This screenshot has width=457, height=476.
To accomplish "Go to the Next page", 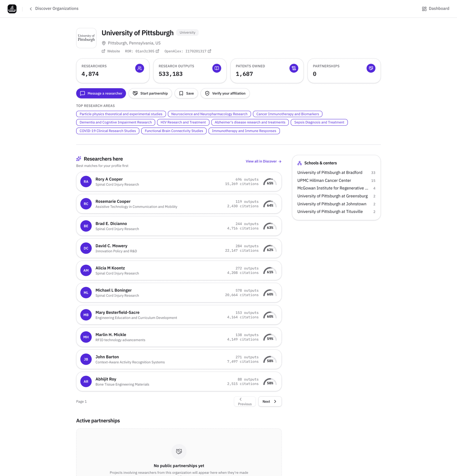I will (x=270, y=401).
